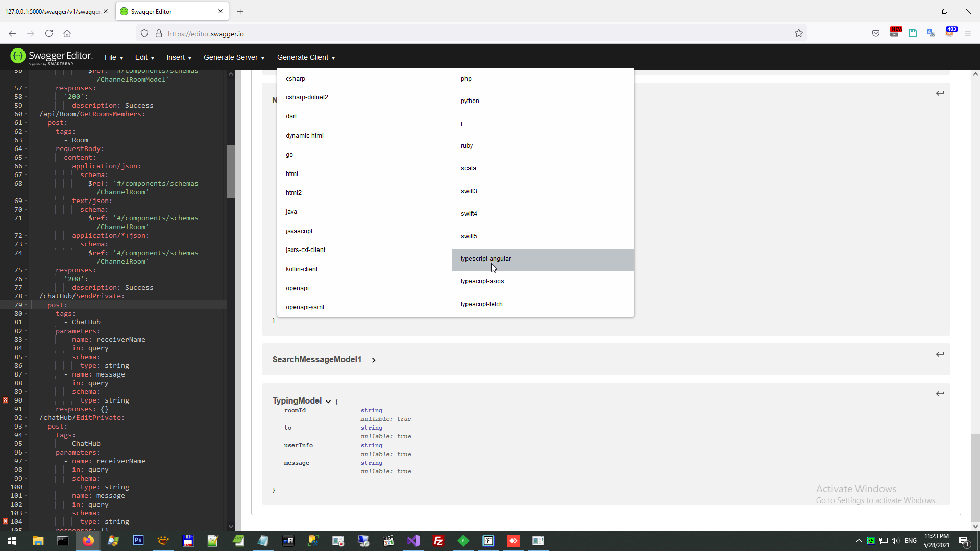Image resolution: width=980 pixels, height=551 pixels.
Task: Save the page to Pocket
Action: [876, 33]
